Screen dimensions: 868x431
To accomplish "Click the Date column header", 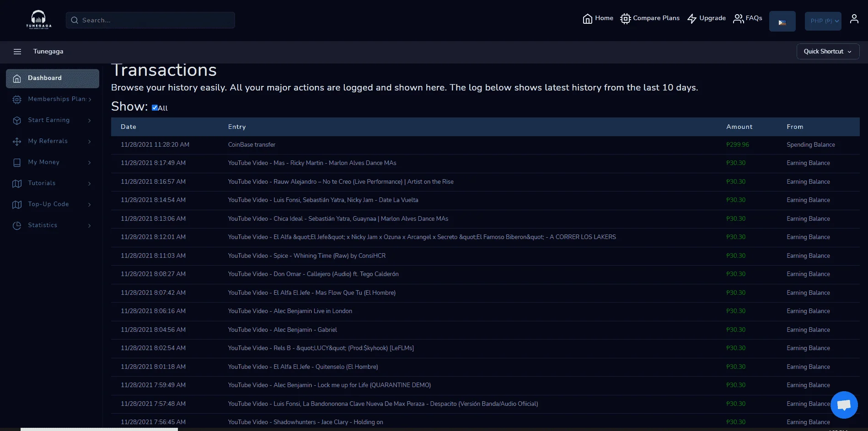I will (129, 127).
